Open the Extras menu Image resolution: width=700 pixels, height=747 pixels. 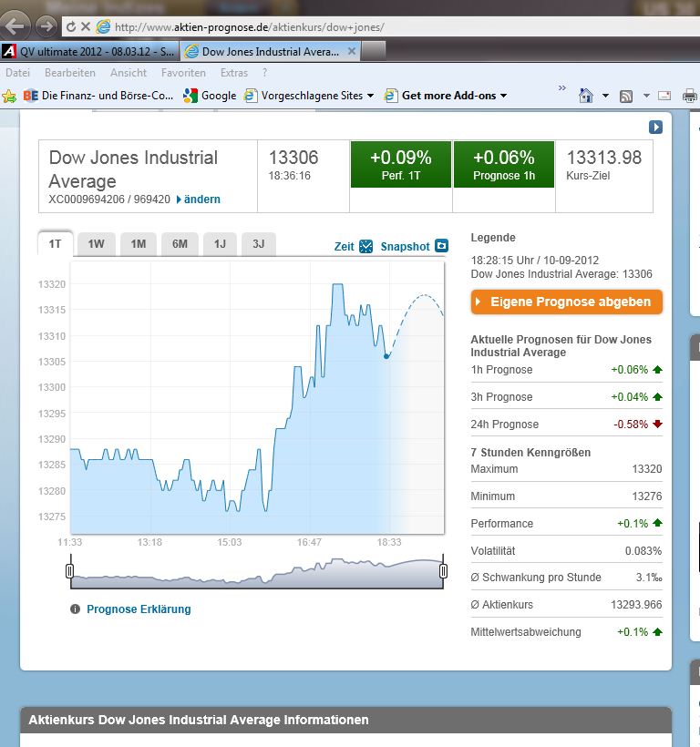[234, 73]
